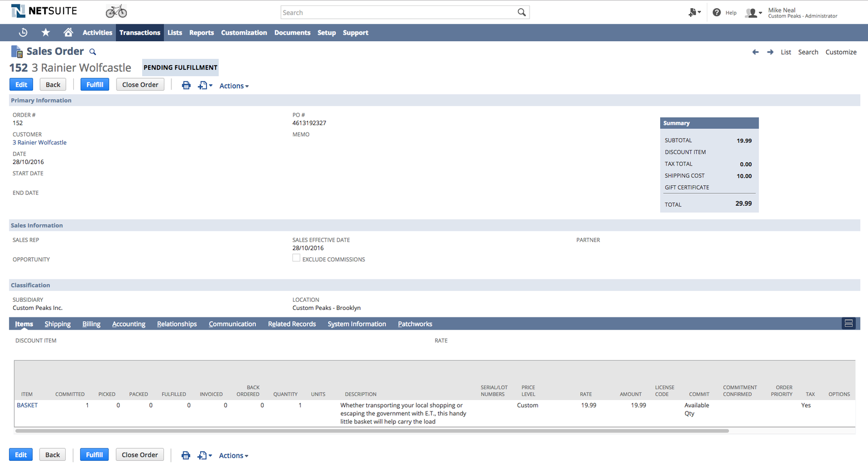Open the Support menu
The image size is (868, 469).
pyautogui.click(x=355, y=33)
